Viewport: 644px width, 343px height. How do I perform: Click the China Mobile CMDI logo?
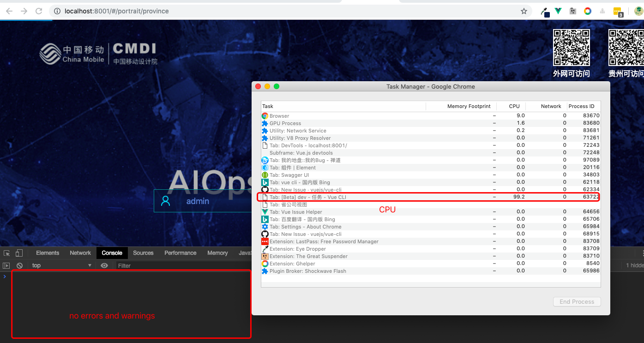tap(98, 54)
